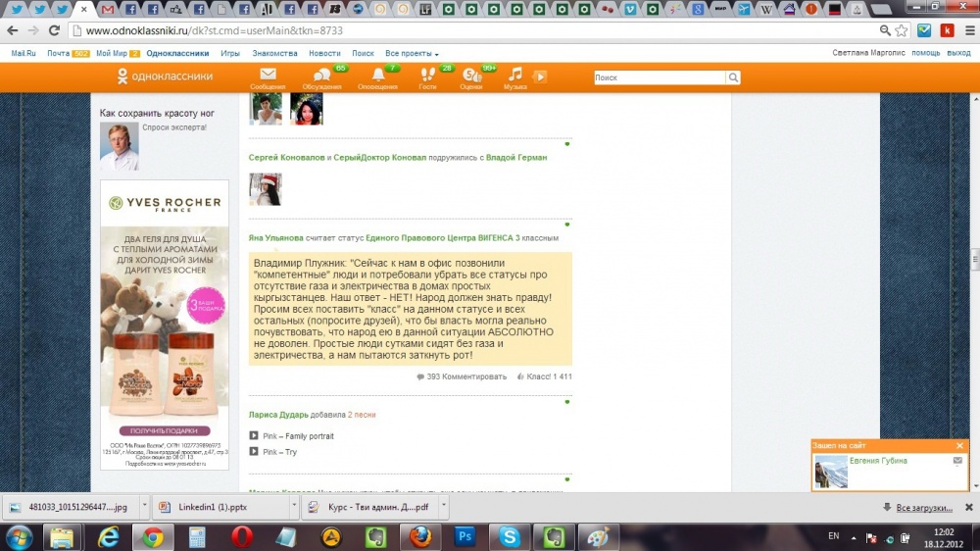
Task: Click the red K extension icon
Action: pos(948,30)
